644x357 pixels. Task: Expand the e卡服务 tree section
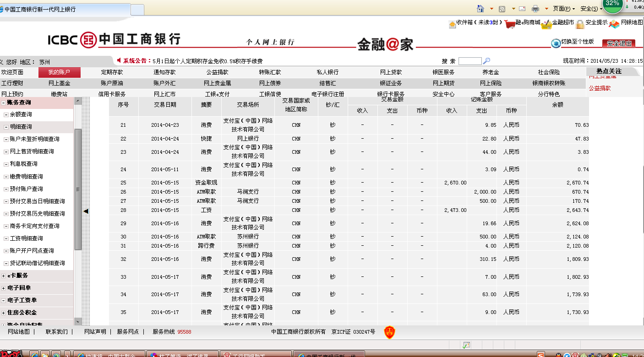coord(4,276)
